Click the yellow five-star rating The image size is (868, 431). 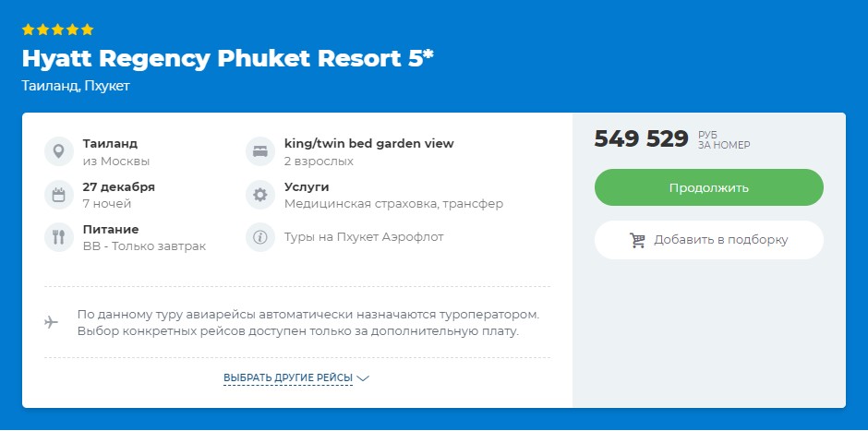57,30
